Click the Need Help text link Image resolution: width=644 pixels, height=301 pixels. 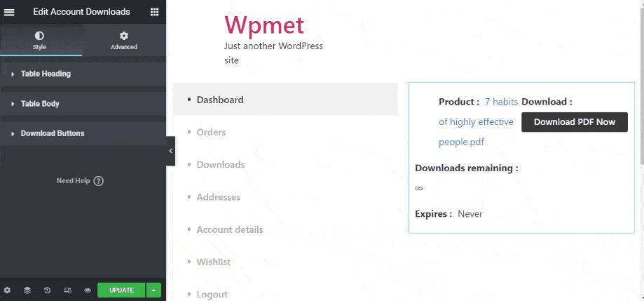point(73,181)
